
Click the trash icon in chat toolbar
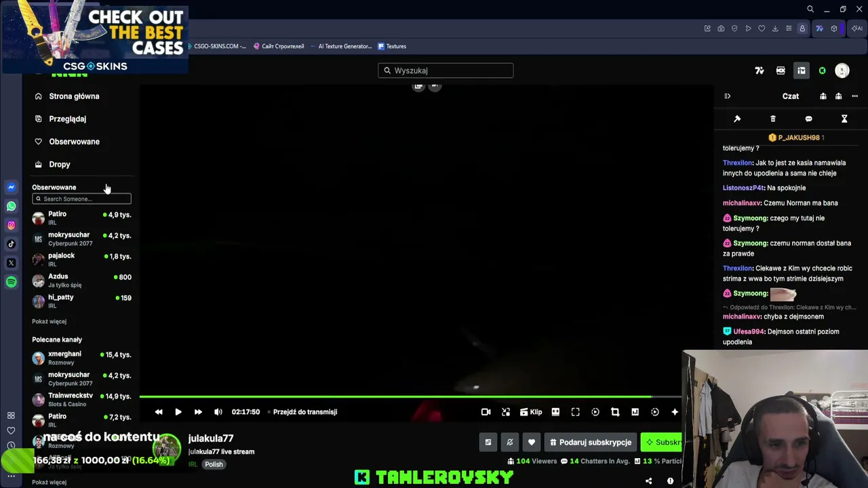tap(773, 119)
